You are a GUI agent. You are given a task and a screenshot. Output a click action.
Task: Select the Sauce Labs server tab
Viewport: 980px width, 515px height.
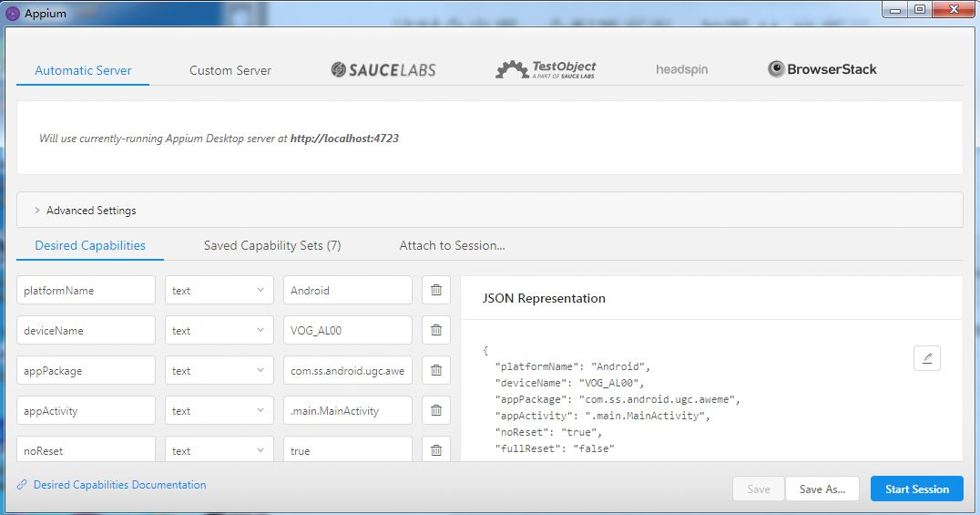tap(383, 69)
